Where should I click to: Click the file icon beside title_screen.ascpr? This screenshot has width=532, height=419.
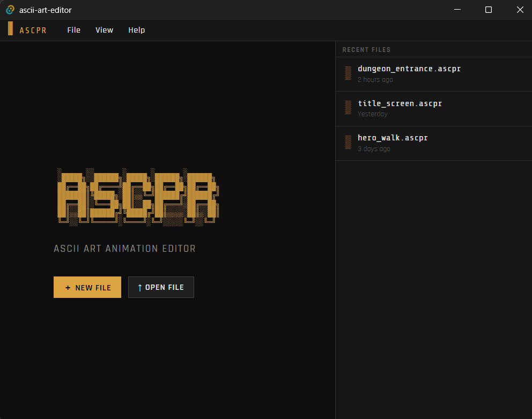[348, 108]
